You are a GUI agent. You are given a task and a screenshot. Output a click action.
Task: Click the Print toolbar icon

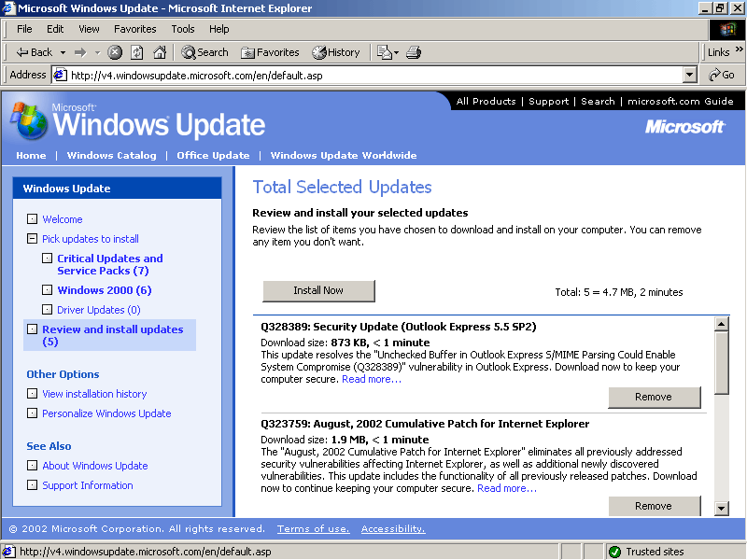pyautogui.click(x=414, y=52)
